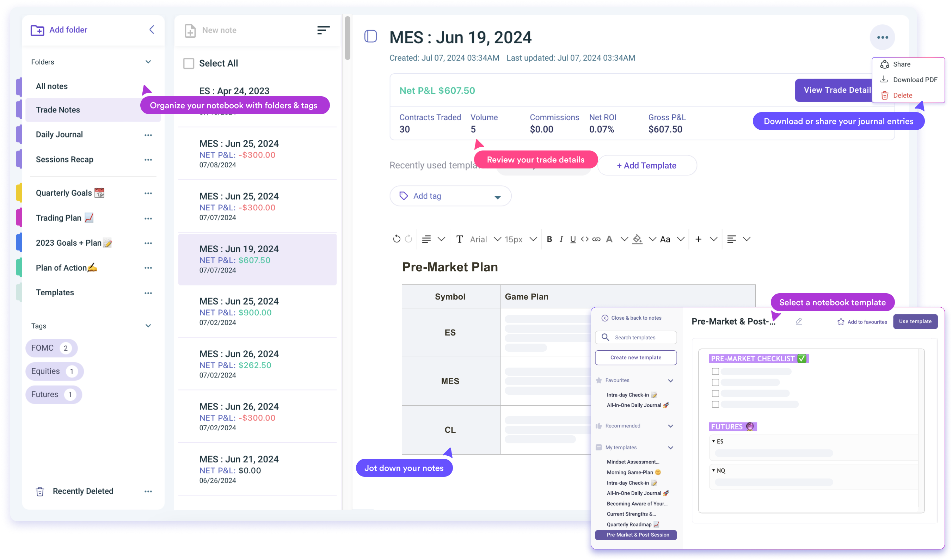This screenshot has width=952, height=560.
Task: Click the insert link icon
Action: pyautogui.click(x=596, y=239)
